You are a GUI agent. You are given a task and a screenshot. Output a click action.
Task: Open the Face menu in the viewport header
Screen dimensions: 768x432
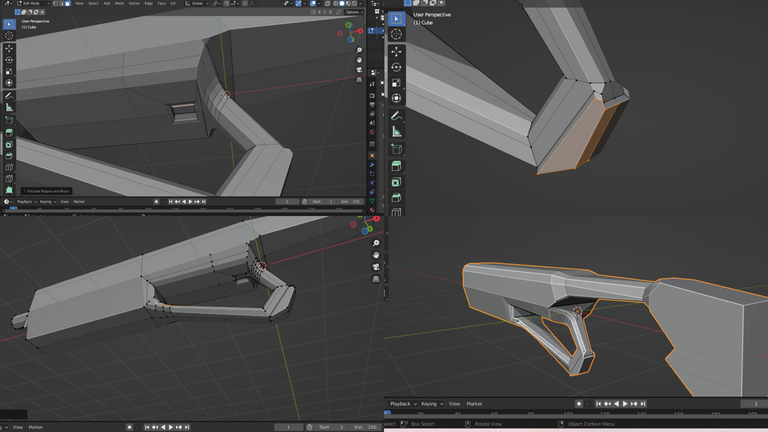[x=161, y=3]
